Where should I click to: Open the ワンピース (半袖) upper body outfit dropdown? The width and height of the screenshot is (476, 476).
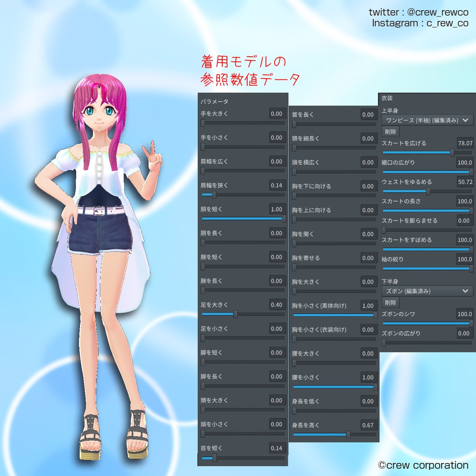click(426, 120)
